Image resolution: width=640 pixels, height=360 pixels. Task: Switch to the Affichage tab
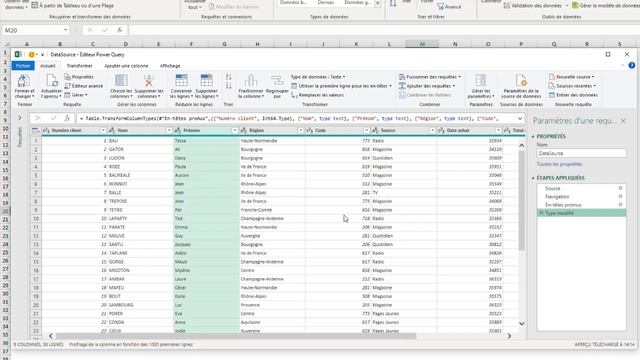tap(170, 66)
